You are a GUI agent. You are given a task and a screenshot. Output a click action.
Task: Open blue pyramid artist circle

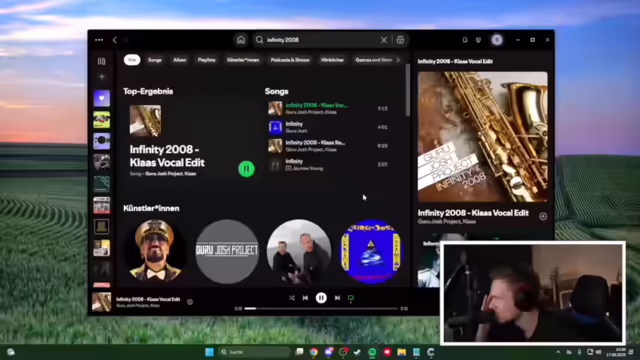click(371, 251)
